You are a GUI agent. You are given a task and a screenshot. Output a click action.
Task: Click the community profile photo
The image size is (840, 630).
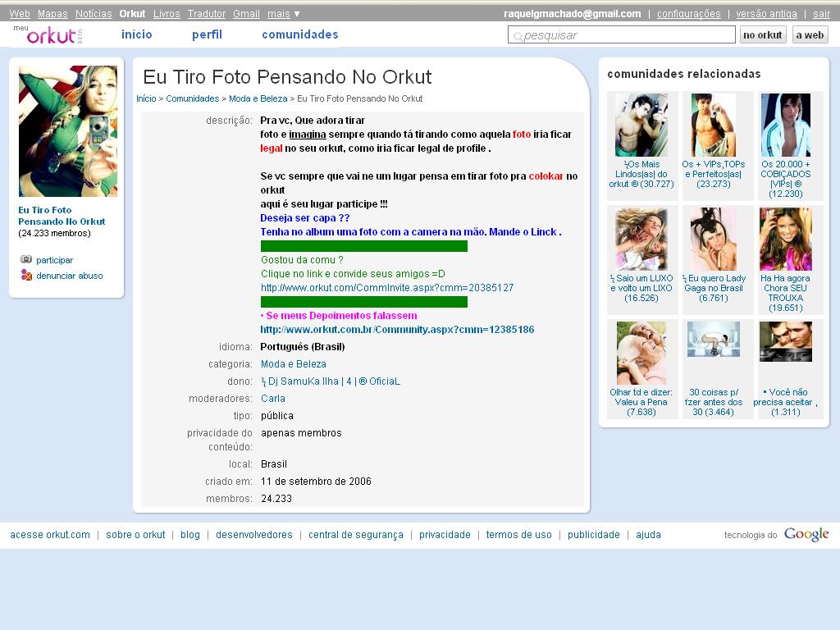[x=68, y=131]
